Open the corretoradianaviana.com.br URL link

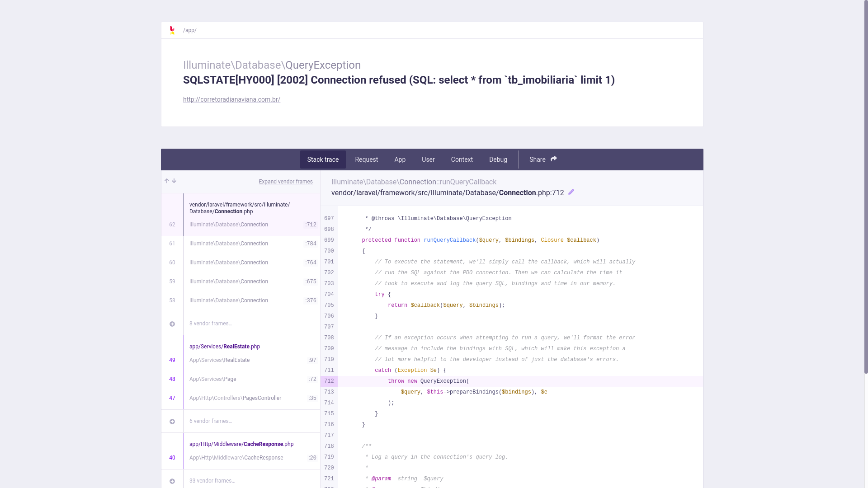pyautogui.click(x=231, y=99)
